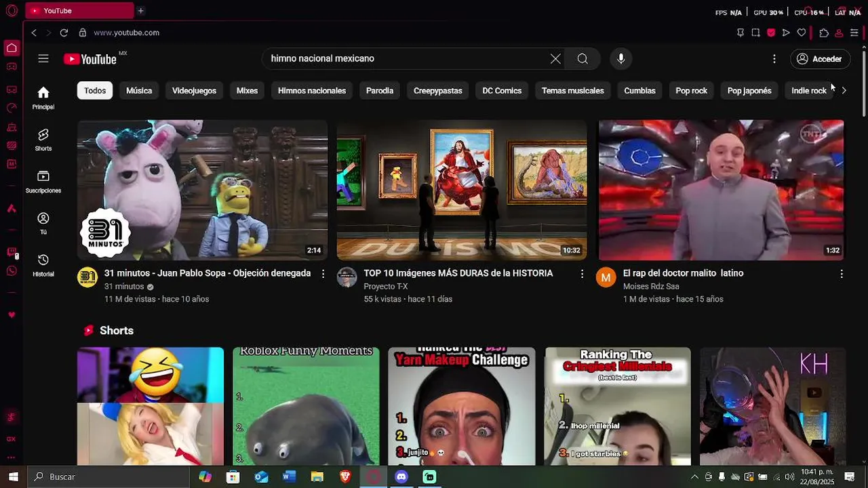Select the Mixes filter chip

(x=247, y=91)
